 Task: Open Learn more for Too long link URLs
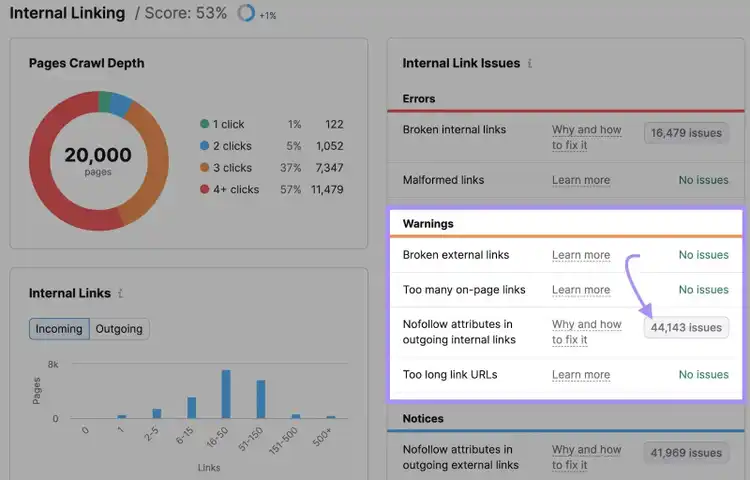click(581, 375)
